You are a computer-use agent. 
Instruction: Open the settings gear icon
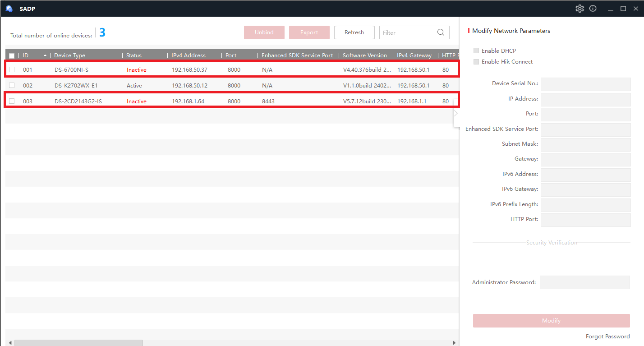pyautogui.click(x=580, y=9)
